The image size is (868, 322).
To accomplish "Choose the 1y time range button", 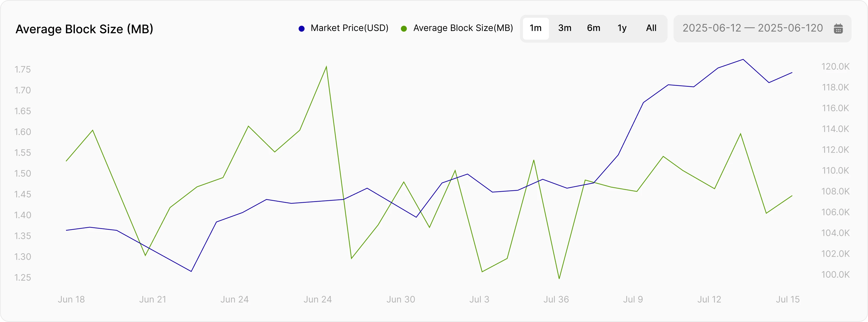I will 622,28.
